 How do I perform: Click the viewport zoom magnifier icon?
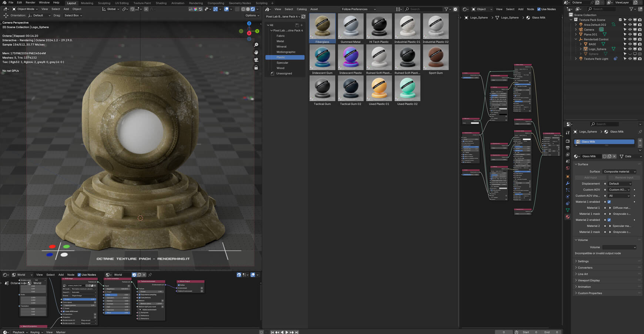[256, 45]
